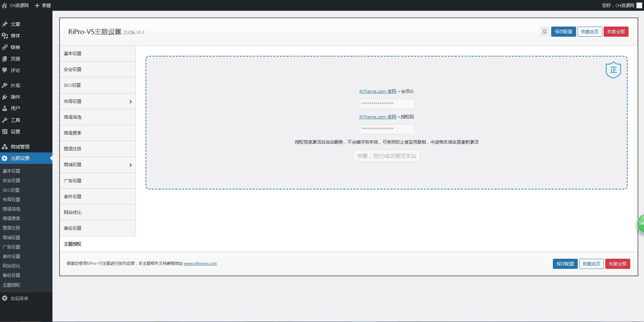
Task: Collapse the admin menu via 收起菜单
Action: click(x=18, y=298)
